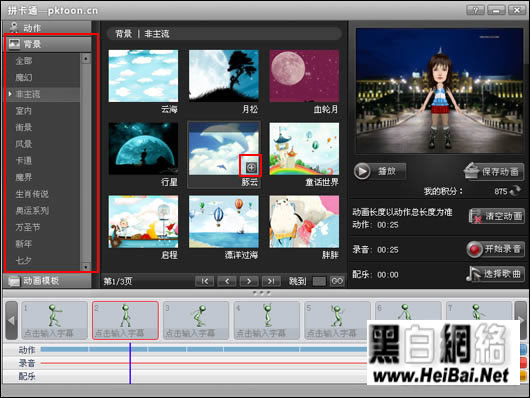Choose the 云海 background thumbnail

point(143,76)
